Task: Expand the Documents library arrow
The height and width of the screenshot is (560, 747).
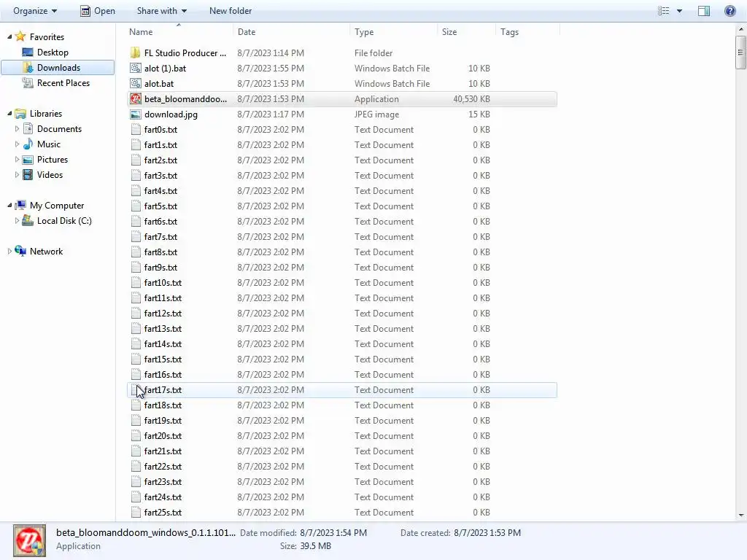Action: coord(17,128)
